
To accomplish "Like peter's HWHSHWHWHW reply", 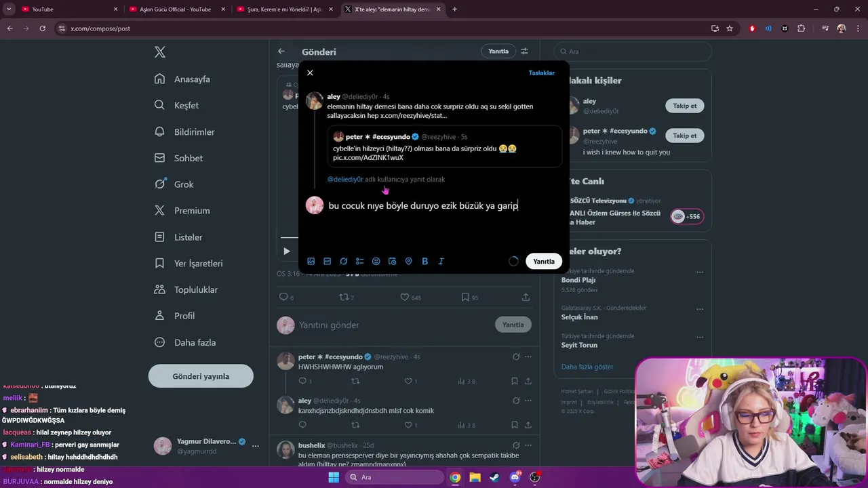I will click(x=408, y=382).
